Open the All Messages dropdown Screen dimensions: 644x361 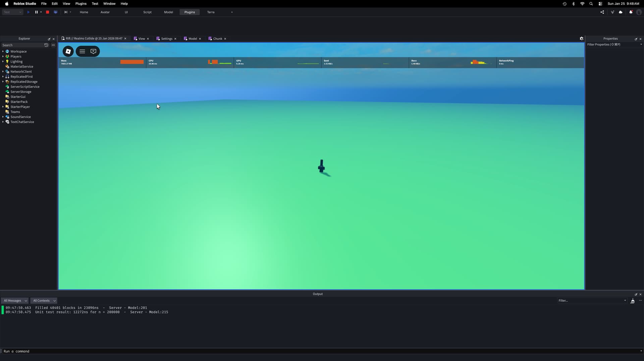[x=15, y=301]
